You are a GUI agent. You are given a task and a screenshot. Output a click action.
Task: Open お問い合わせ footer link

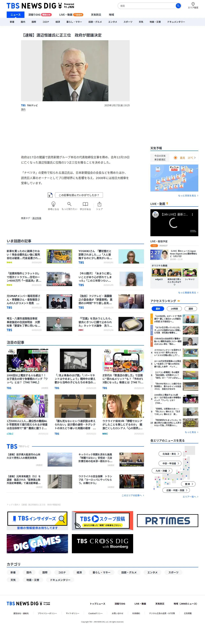click(117, 613)
